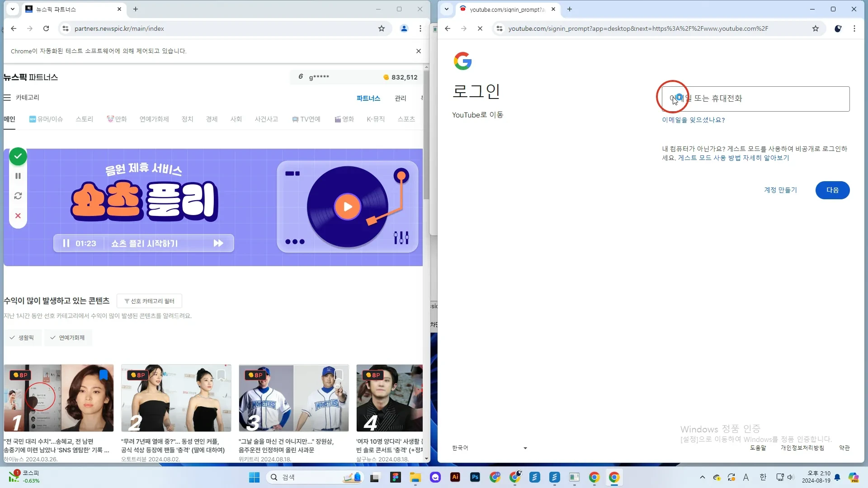The height and width of the screenshot is (488, 868).
Task: Select the 만화 tab
Action: point(117,119)
